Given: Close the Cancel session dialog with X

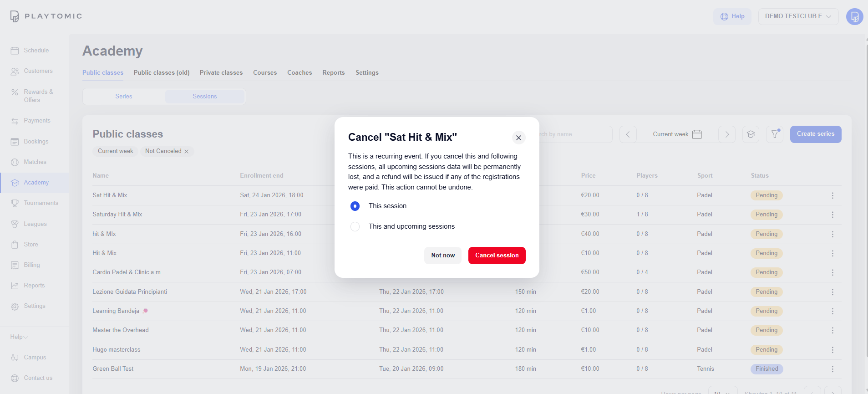Looking at the screenshot, I should 518,138.
